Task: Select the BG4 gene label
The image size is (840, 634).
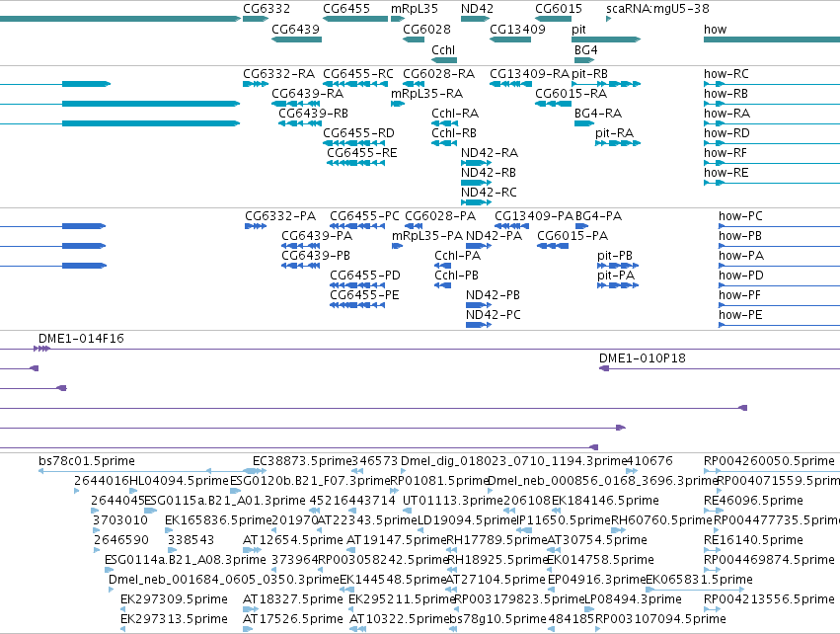Action: pos(585,50)
